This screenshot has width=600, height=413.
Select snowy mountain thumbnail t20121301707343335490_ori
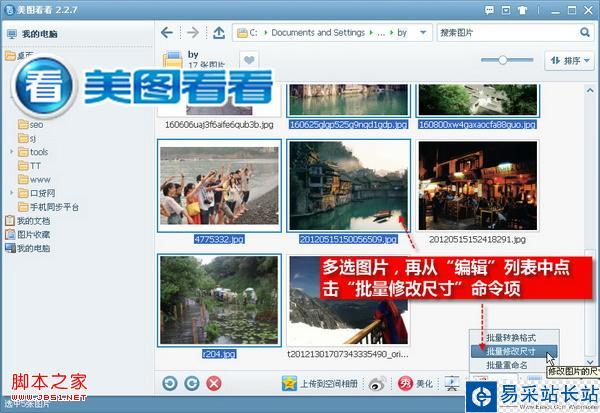pyautogui.click(x=349, y=300)
